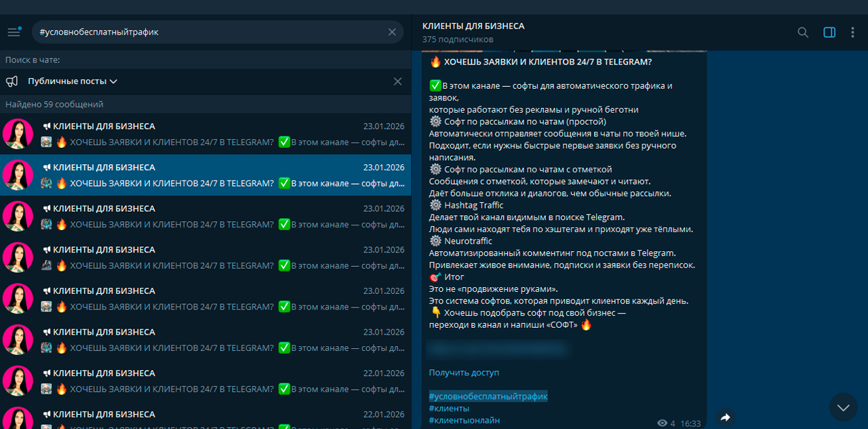Screen dimensions: 868x429
Task: Click the post timestamp 16:33
Action: 690,424
